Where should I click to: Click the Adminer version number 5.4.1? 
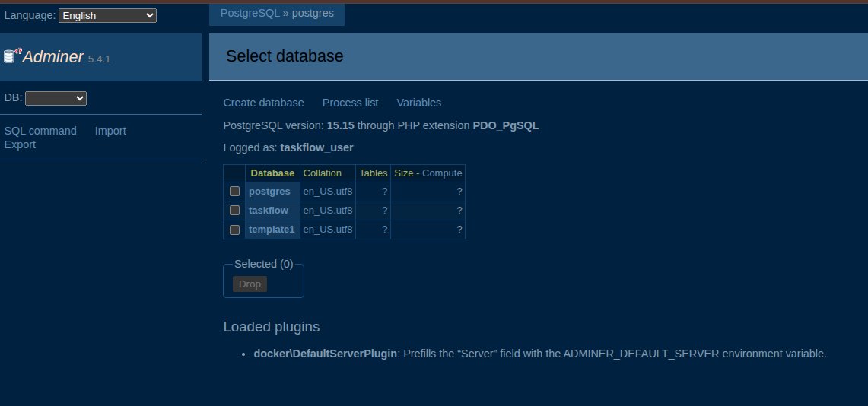[99, 59]
